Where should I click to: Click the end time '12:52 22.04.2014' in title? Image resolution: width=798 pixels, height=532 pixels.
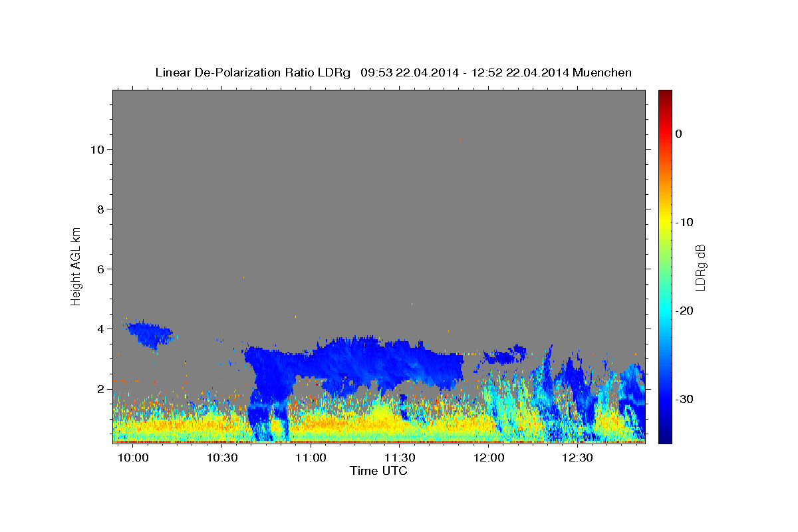click(x=520, y=72)
